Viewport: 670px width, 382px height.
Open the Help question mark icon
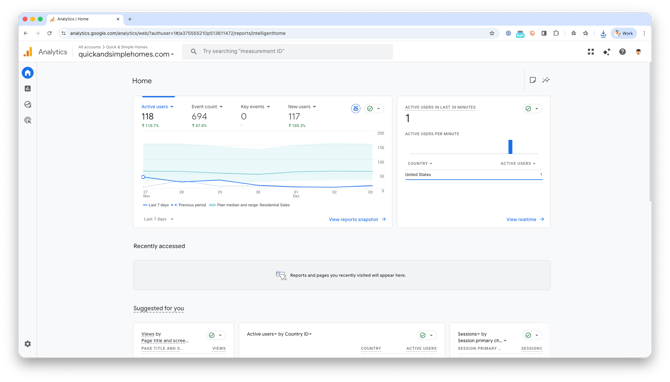click(622, 52)
